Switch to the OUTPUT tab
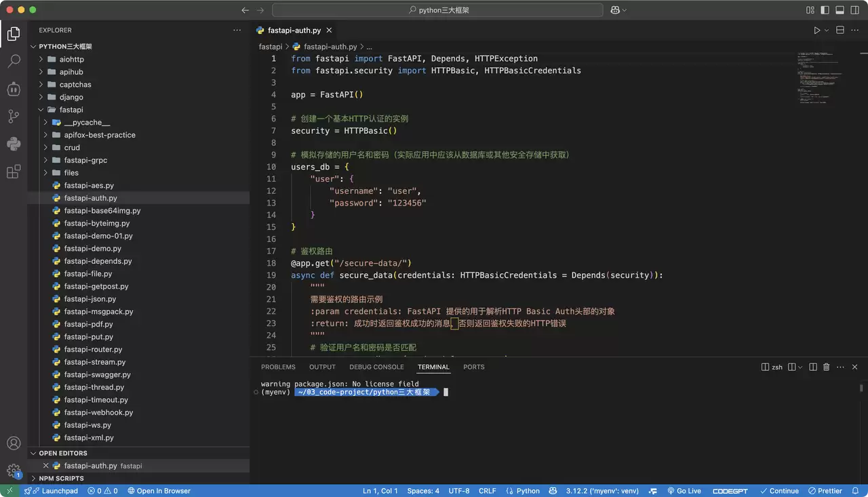 pyautogui.click(x=322, y=367)
